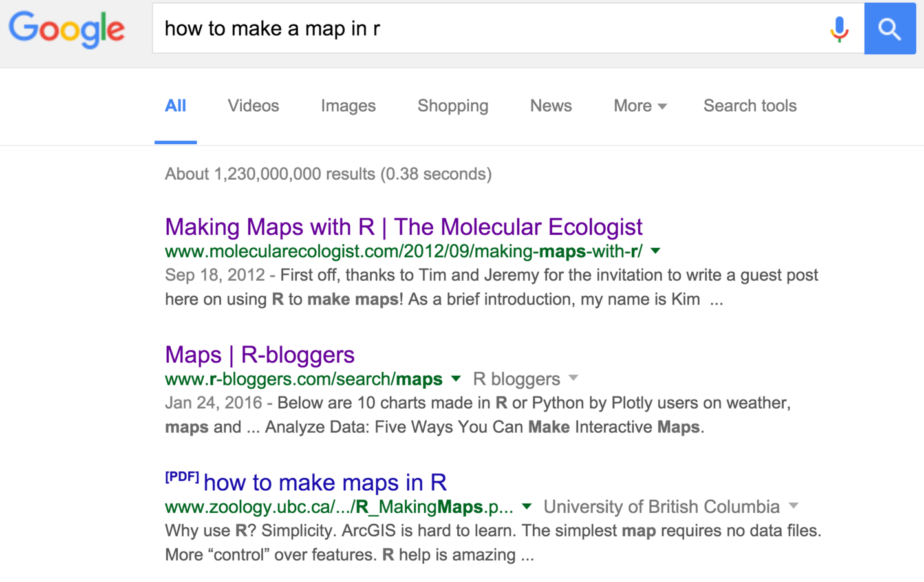
Task: Open the PDF how to make maps in R
Action: click(x=325, y=482)
